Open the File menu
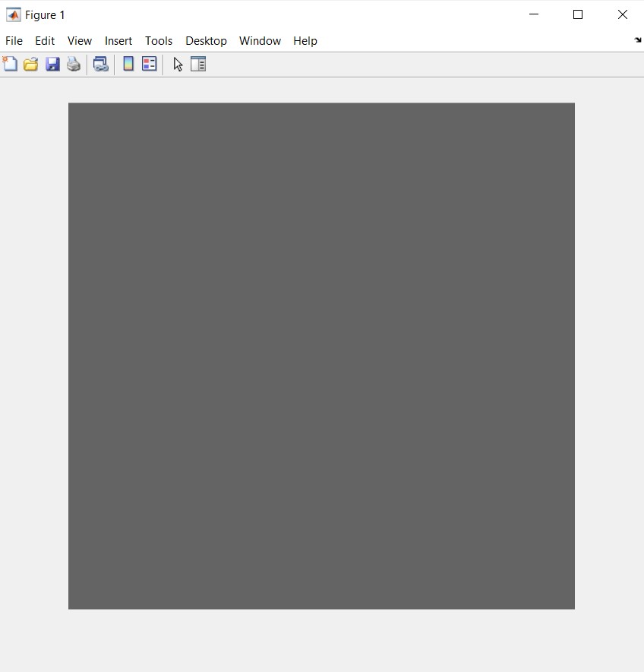644x672 pixels. [14, 41]
